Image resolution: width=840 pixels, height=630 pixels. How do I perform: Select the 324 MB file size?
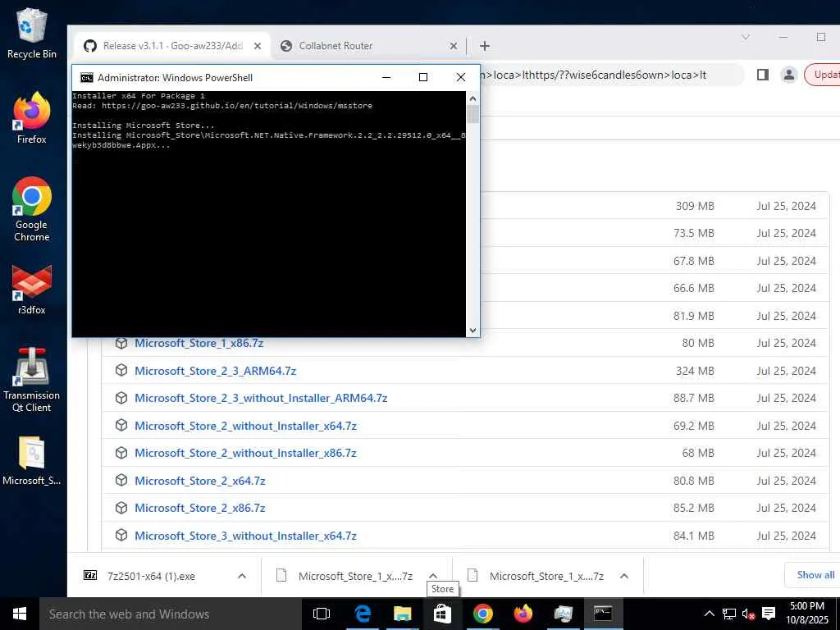point(695,371)
